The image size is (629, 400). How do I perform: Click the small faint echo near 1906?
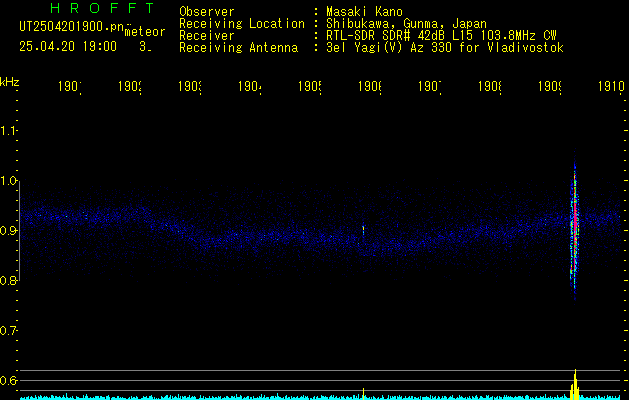pos(363,231)
